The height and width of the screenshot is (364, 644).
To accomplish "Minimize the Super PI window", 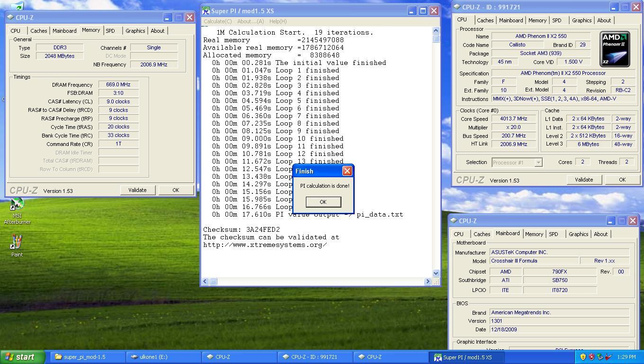I will pos(411,10).
